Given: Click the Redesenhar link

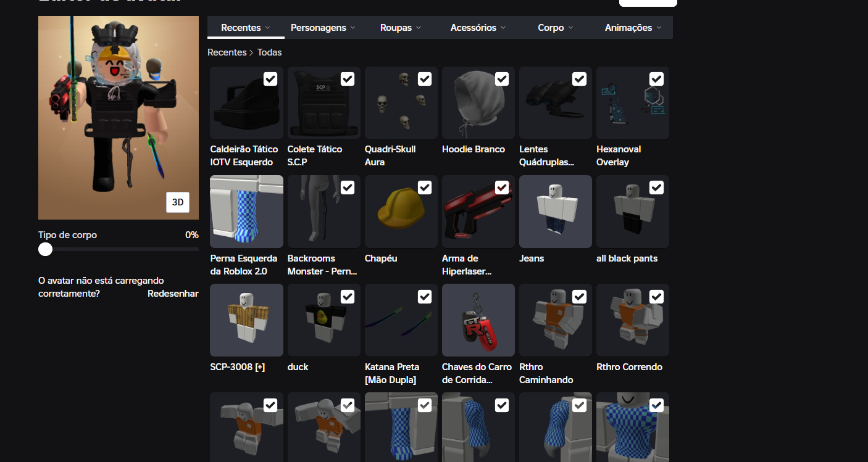Looking at the screenshot, I should [x=173, y=294].
